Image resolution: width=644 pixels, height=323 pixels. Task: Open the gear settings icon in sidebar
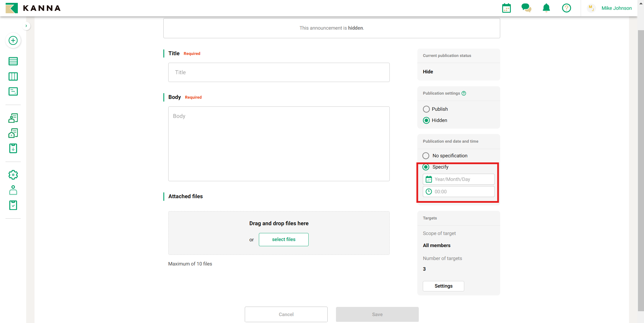pyautogui.click(x=13, y=175)
